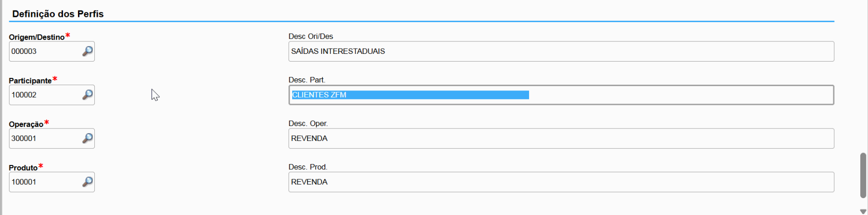This screenshot has width=868, height=215.
Task: Open the Produto search magnifier
Action: [87, 182]
